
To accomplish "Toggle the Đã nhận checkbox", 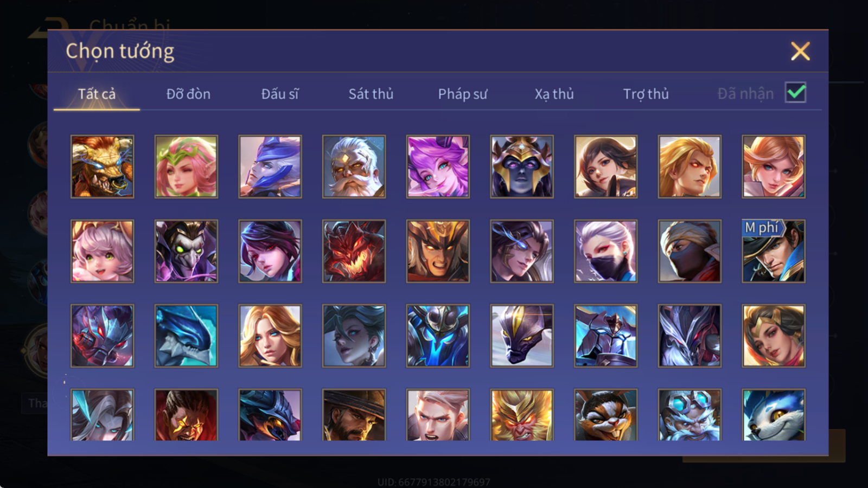I will coord(796,93).
